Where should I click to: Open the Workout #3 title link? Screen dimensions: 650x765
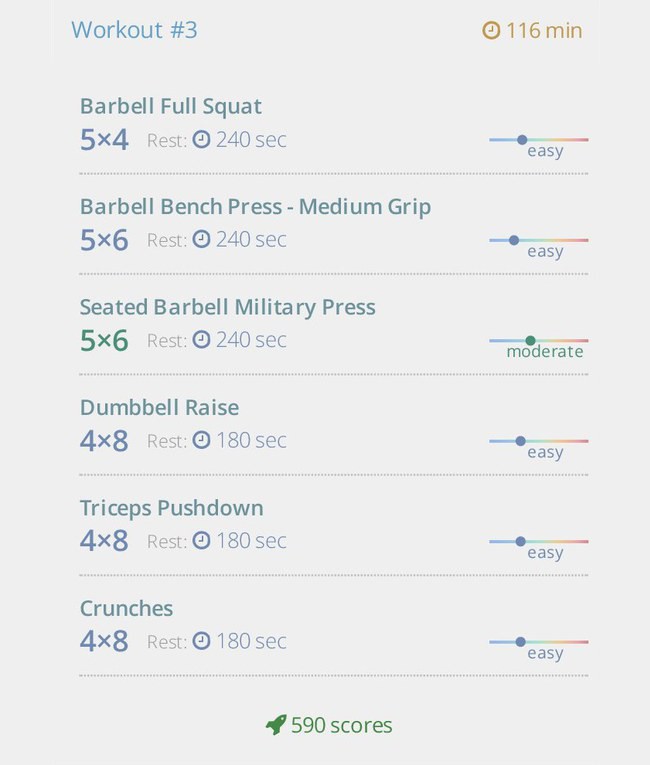pos(134,30)
